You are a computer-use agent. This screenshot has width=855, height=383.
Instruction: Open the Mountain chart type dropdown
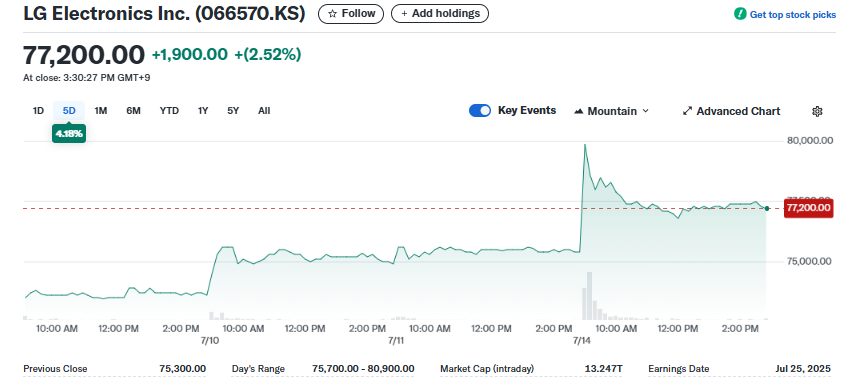612,111
